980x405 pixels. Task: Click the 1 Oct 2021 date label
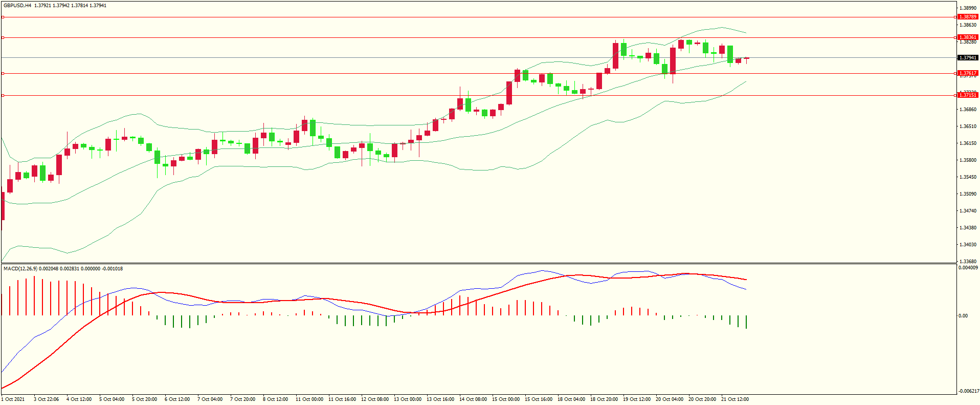pos(13,399)
